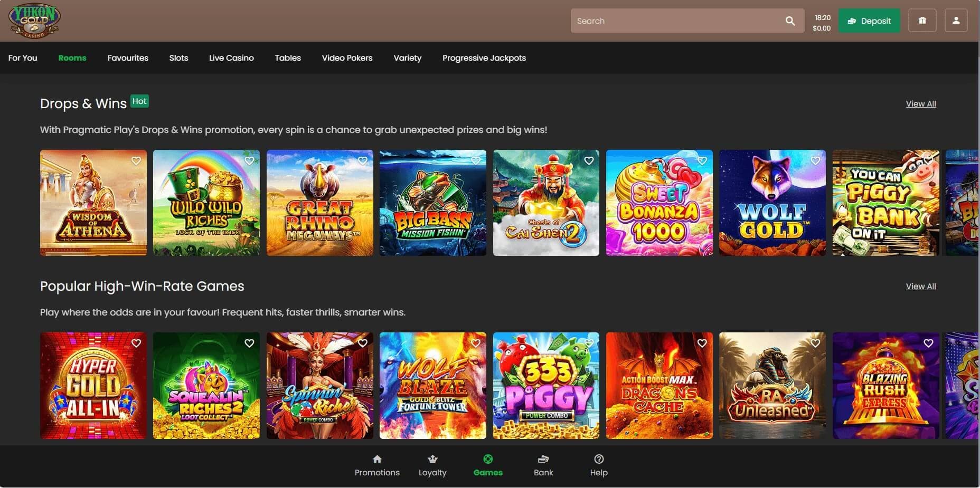Switch to the Slots tab
980x488 pixels.
178,58
